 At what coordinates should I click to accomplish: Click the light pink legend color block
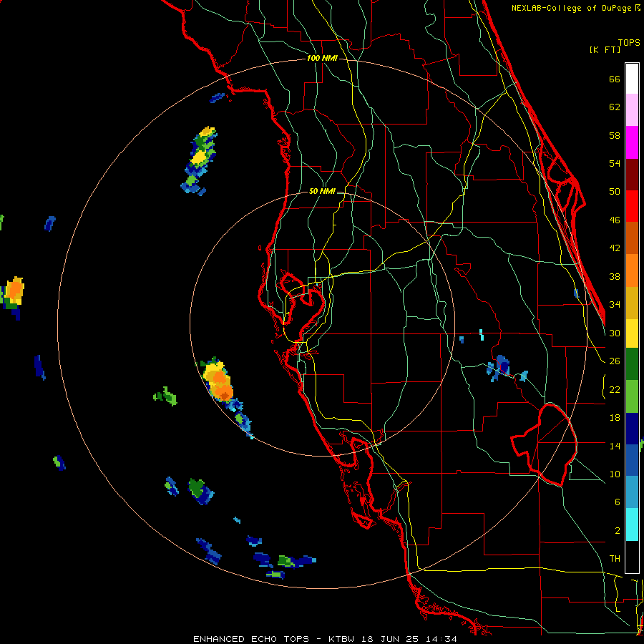[x=632, y=109]
